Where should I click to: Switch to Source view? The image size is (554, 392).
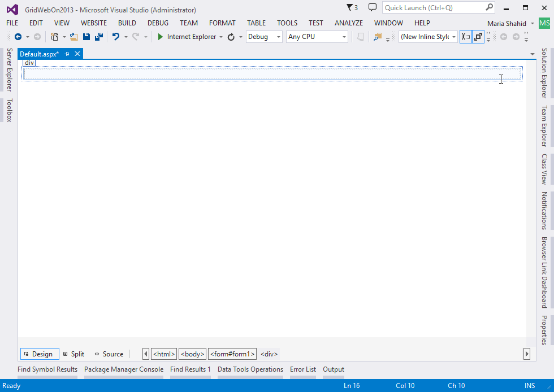[109, 354]
